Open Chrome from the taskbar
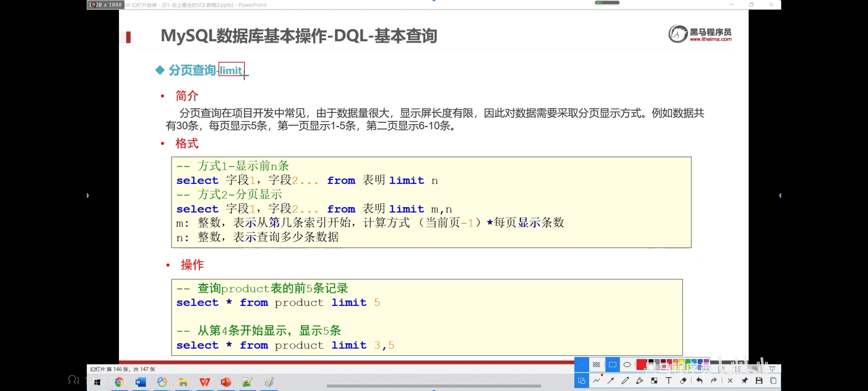The image size is (868, 391). (x=119, y=382)
